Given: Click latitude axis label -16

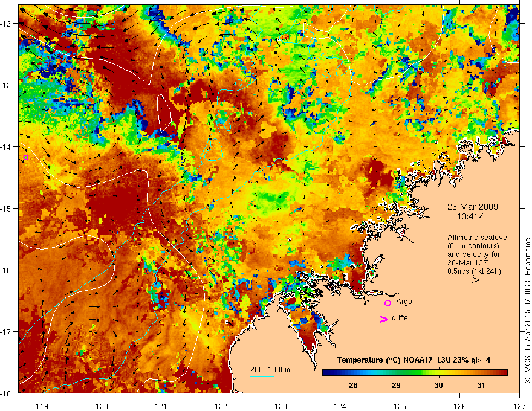Looking at the screenshot, I should 6,270.
